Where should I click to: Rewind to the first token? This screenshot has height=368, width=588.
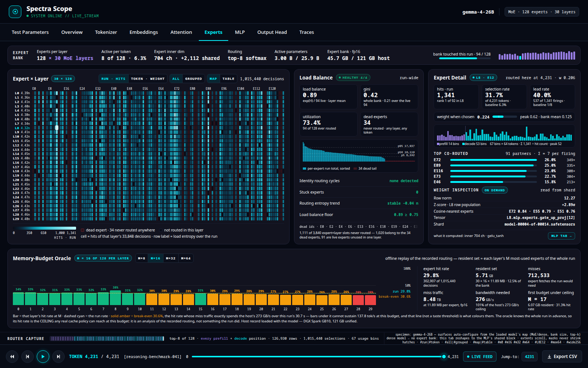(x=12, y=357)
